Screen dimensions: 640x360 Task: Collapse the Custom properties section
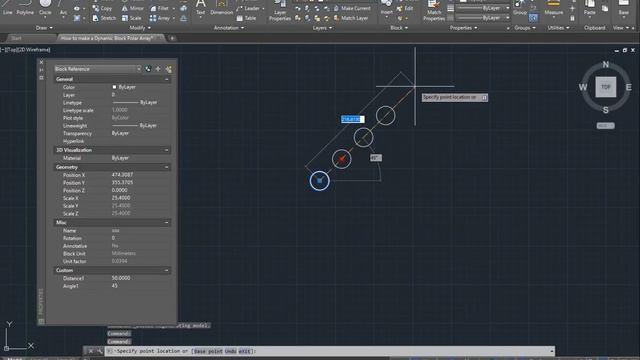[x=167, y=271]
